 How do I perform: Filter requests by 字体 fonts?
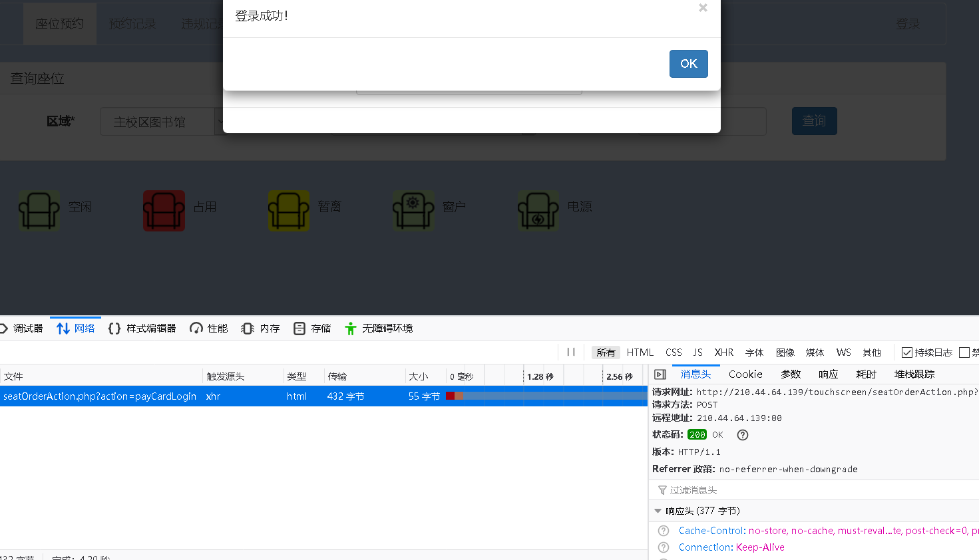point(755,352)
